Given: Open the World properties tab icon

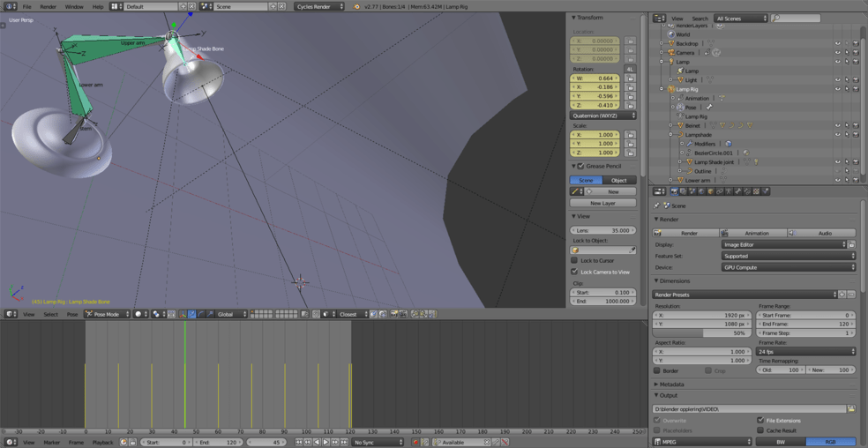Looking at the screenshot, I should click(700, 191).
